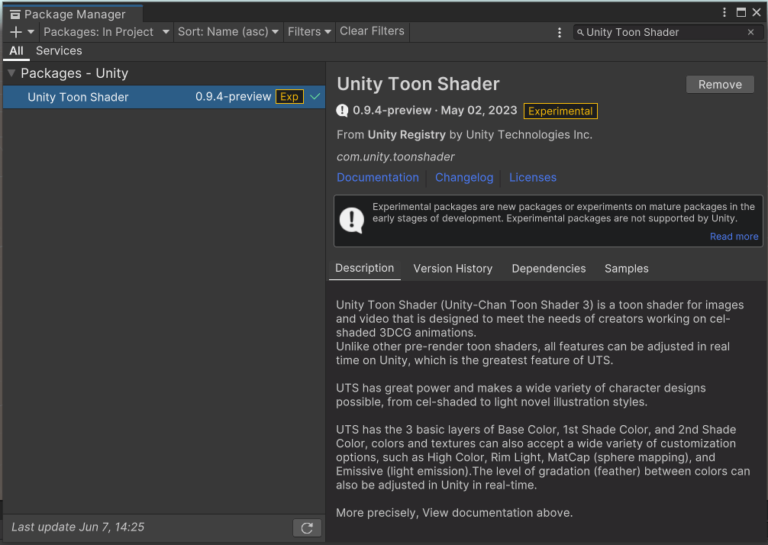Click the Read more link
Viewport: 768px width, 545px height.
[x=734, y=237]
